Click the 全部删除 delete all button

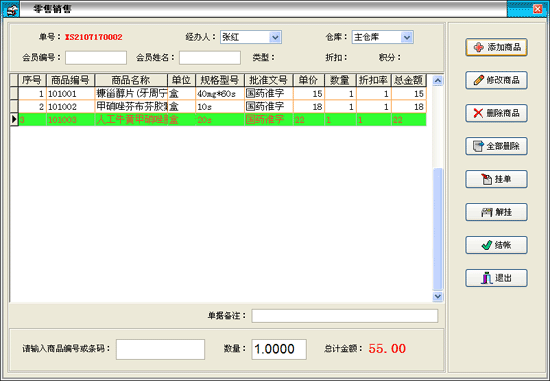click(x=496, y=146)
